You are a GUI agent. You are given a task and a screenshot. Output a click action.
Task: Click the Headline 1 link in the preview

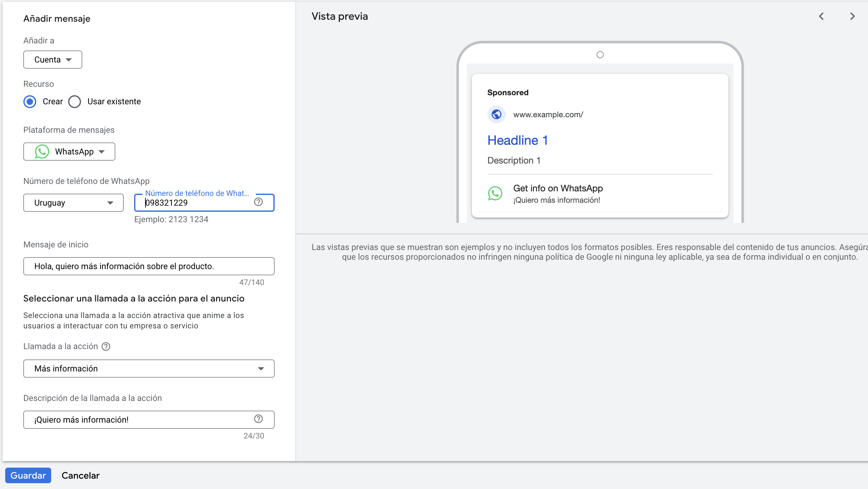tap(518, 140)
